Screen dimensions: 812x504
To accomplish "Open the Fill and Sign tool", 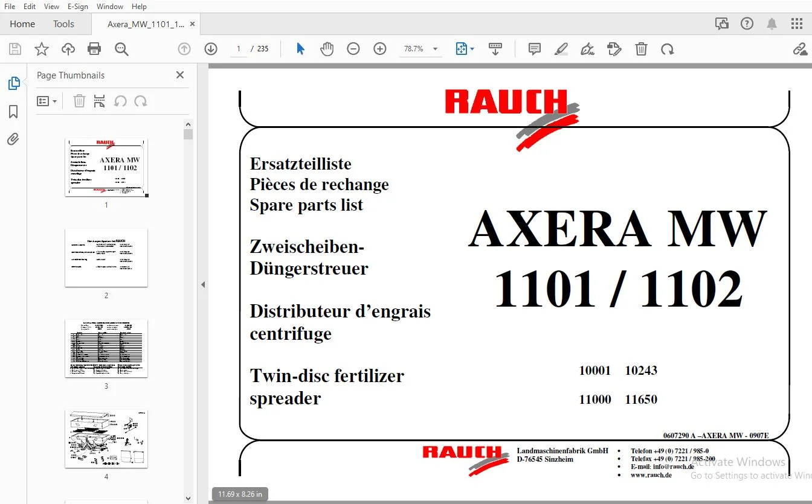I will (588, 49).
